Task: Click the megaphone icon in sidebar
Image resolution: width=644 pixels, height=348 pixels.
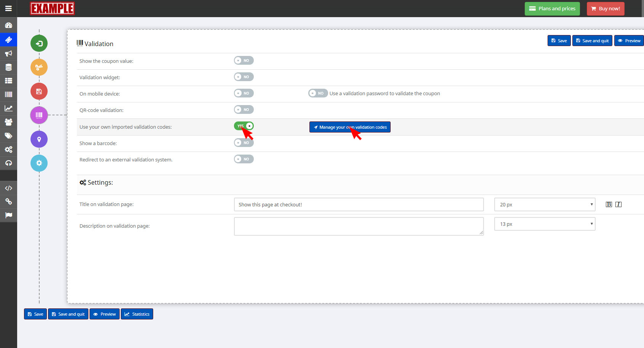Action: 8,53
